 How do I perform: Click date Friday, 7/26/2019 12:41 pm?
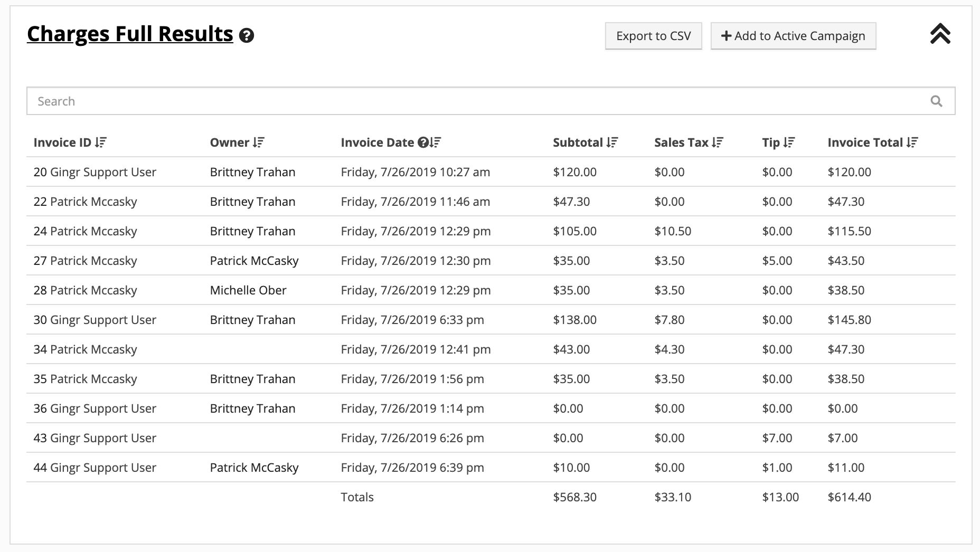coord(416,349)
